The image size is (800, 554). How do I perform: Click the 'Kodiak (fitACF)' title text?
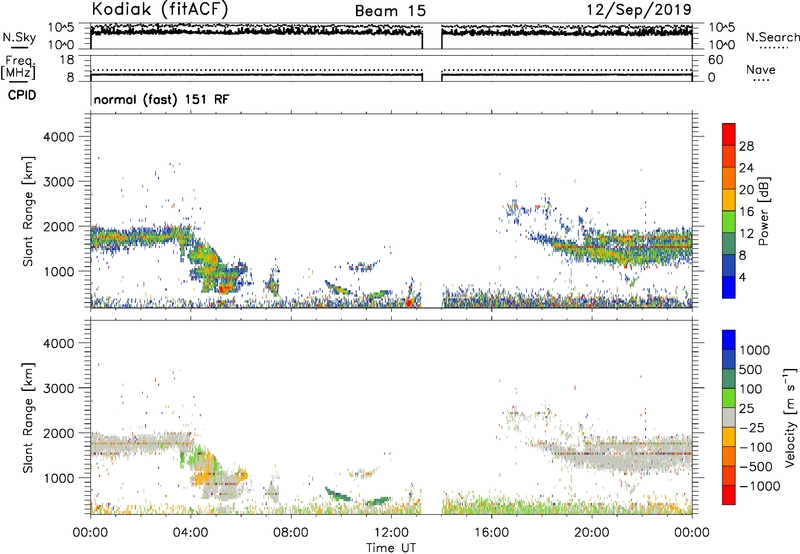coord(159,10)
